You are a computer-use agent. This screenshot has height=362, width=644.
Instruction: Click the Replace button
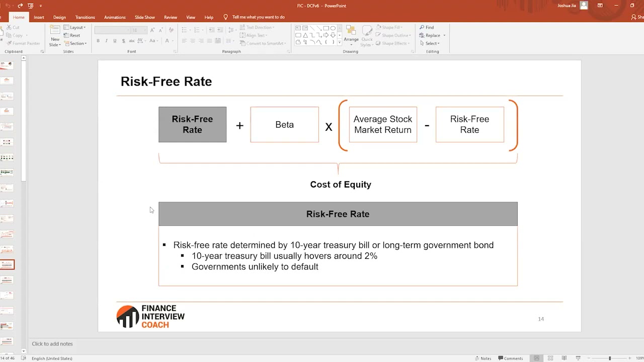point(430,36)
